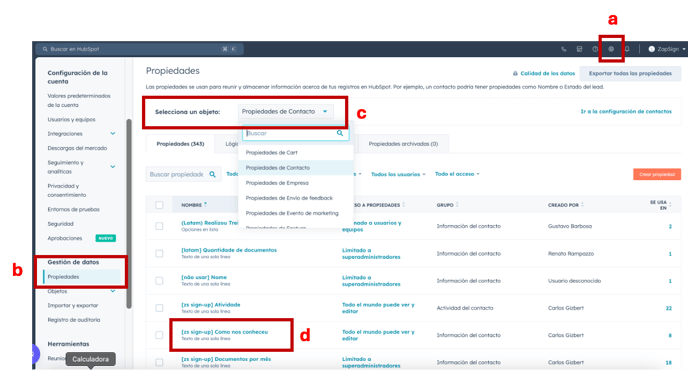Open the calling phone icon in top bar
The image size is (688, 370).
564,49
